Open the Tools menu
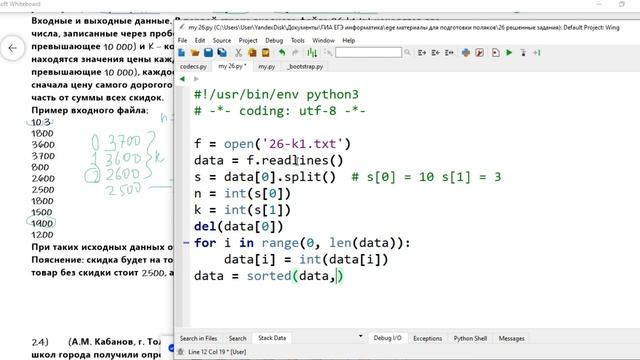 (x=298, y=40)
